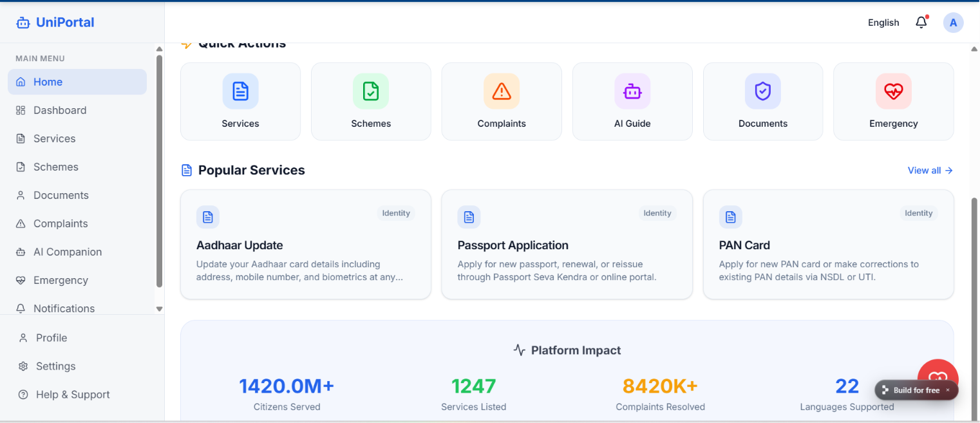Open the English language selector
This screenshot has width=980, height=423.
click(883, 23)
